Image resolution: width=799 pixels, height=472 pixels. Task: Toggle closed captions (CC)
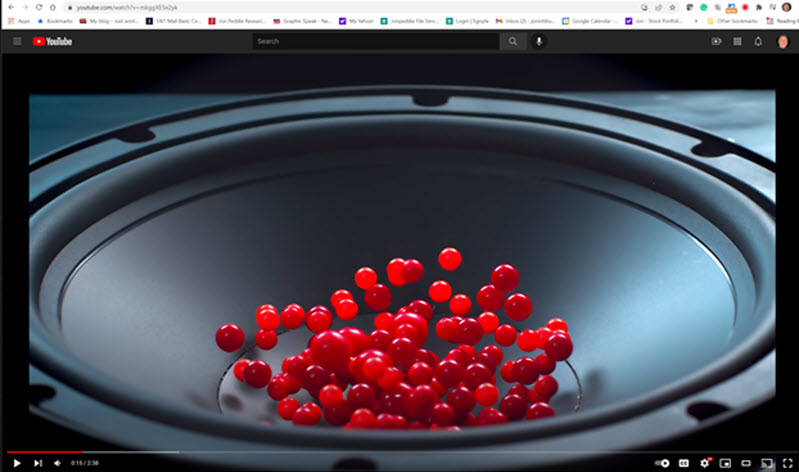[684, 463]
